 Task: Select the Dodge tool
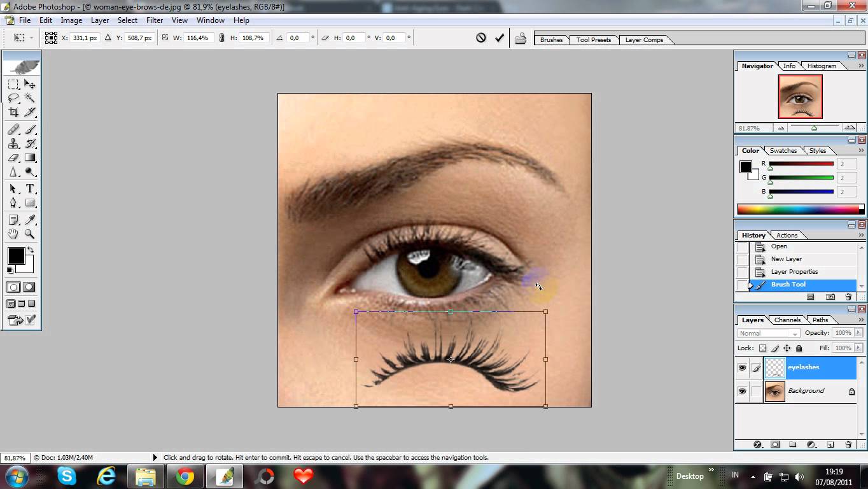click(x=30, y=172)
